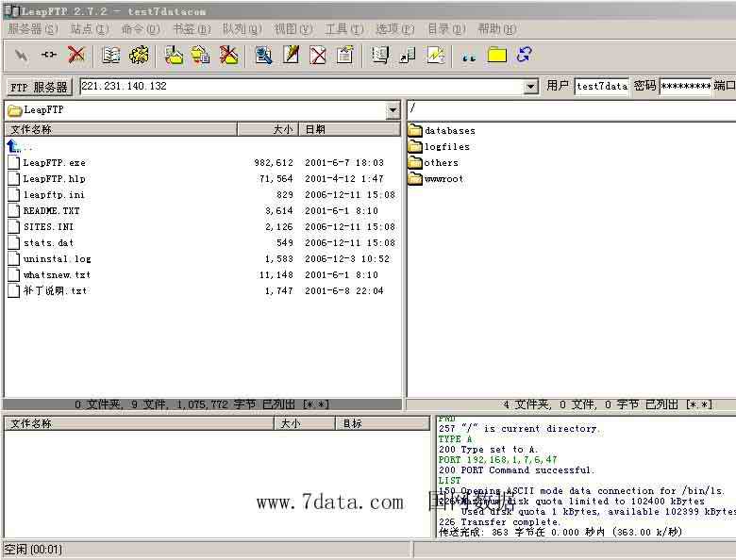Select the LeapFTP.exe file
Viewport: 736px width, 560px height.
[55, 163]
